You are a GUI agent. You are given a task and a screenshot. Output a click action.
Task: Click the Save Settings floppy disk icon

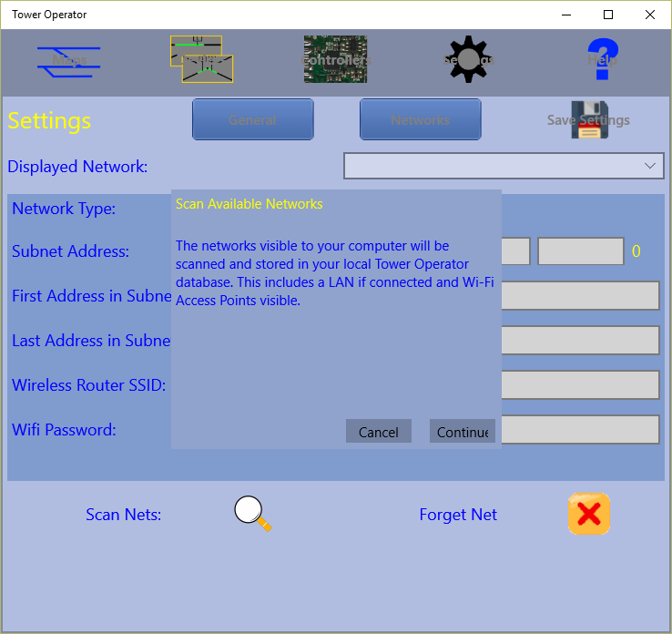point(589,120)
